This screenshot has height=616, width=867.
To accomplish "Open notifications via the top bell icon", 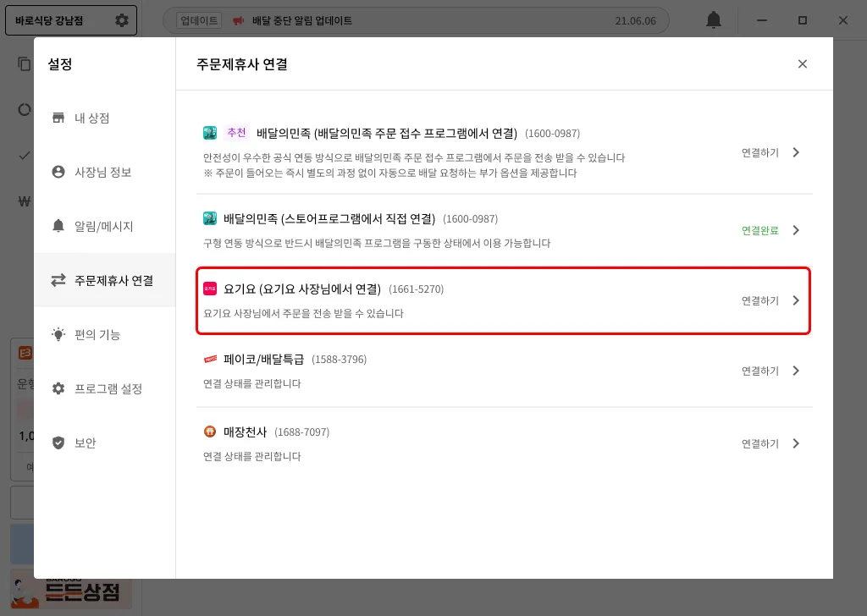I will tap(714, 20).
